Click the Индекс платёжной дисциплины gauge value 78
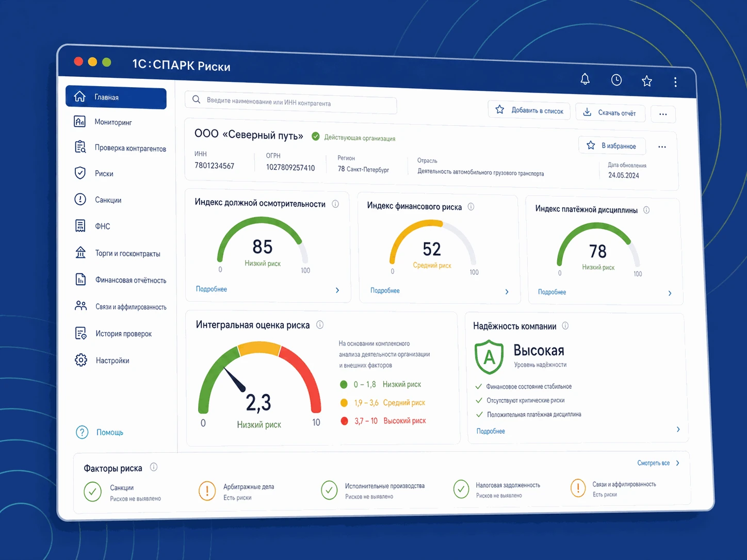This screenshot has width=747, height=560. [x=598, y=251]
